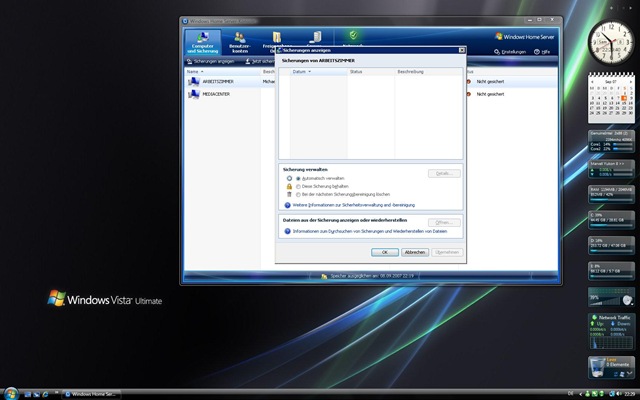Viewport: 640px width, 400px height.
Task: Click the 'MEDIACENTER' row name text
Action: (216, 94)
